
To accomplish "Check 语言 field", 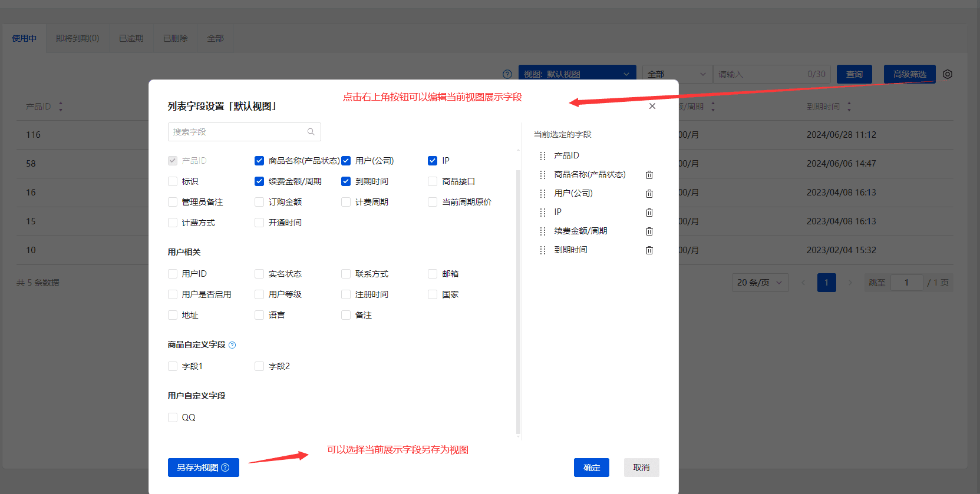I will click(x=259, y=315).
